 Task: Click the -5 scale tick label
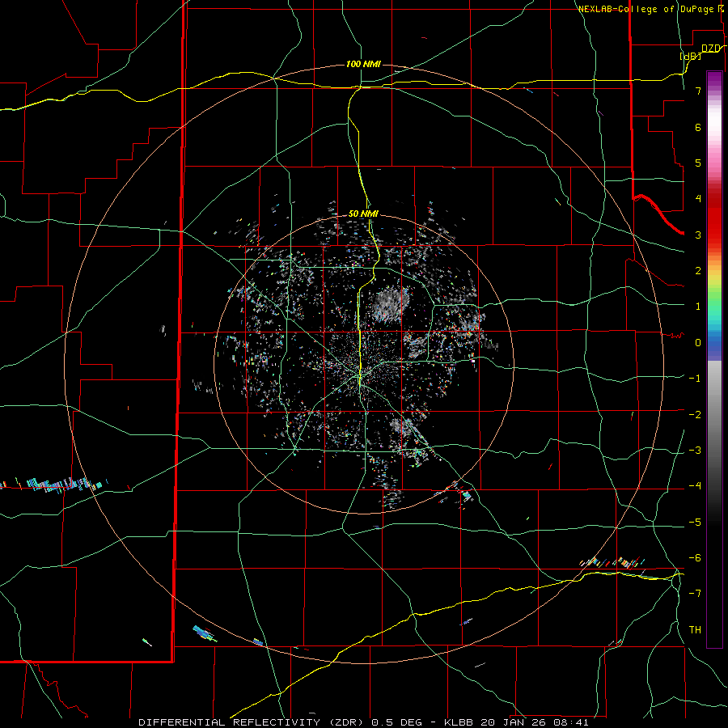pyautogui.click(x=695, y=523)
